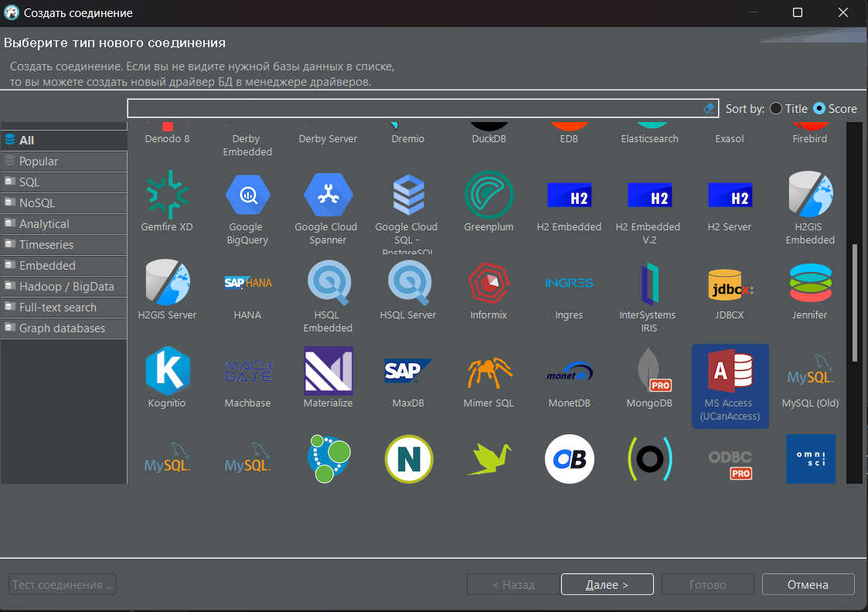This screenshot has height=612, width=868.
Task: Click the < Назад button
Action: pyautogui.click(x=513, y=584)
